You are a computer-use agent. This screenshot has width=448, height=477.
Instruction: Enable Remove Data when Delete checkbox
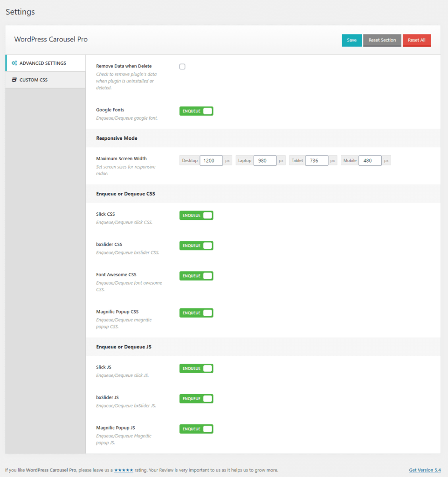point(182,66)
